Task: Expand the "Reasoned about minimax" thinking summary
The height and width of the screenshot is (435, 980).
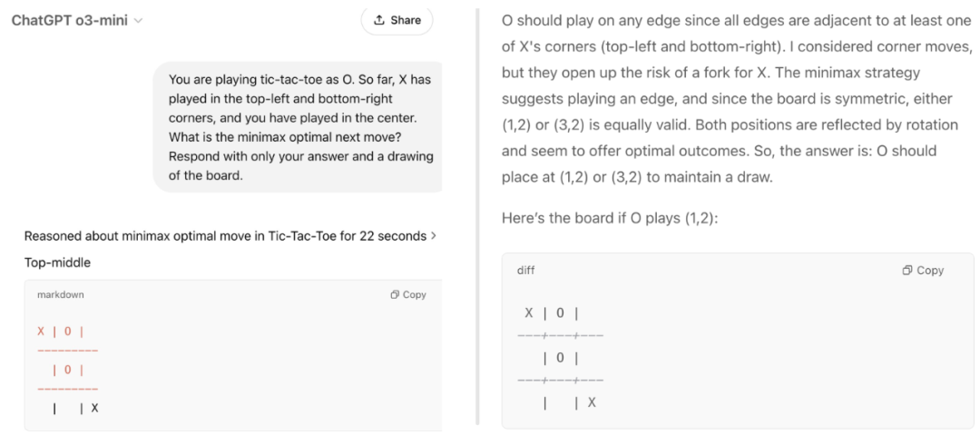Action: click(225, 236)
